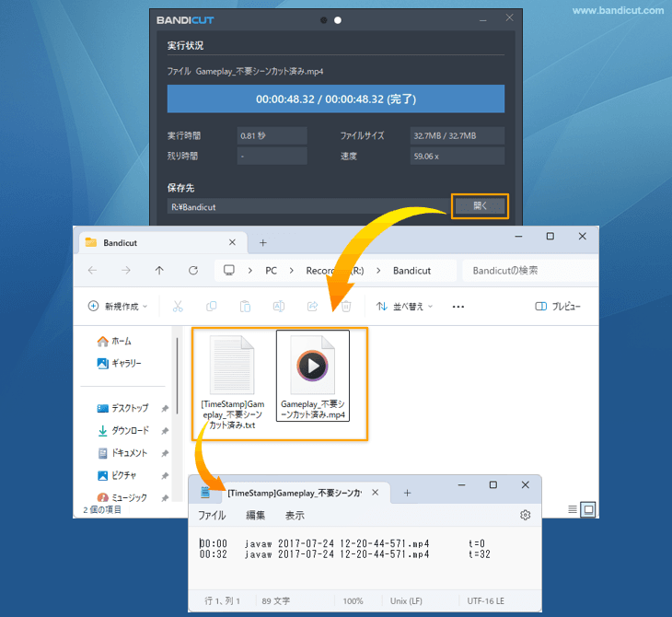The image size is (672, 617).
Task: Click the Cut scissors icon in Explorer toolbar
Action: (x=178, y=306)
